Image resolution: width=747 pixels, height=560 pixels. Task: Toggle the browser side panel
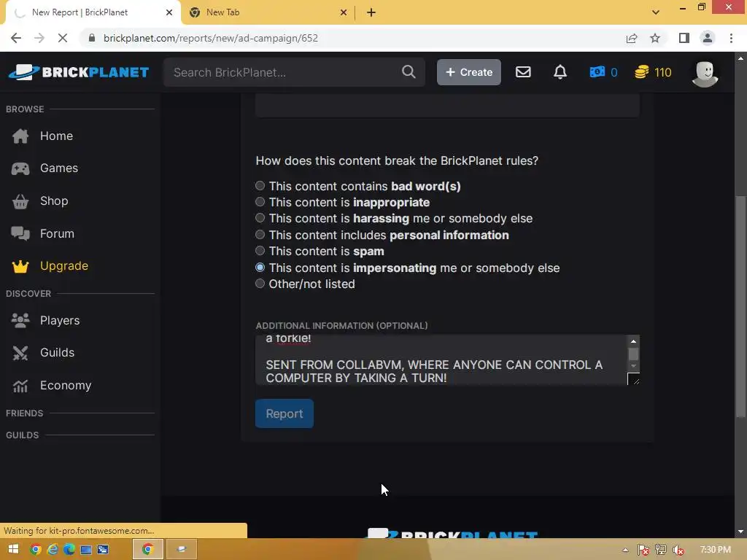tap(684, 38)
